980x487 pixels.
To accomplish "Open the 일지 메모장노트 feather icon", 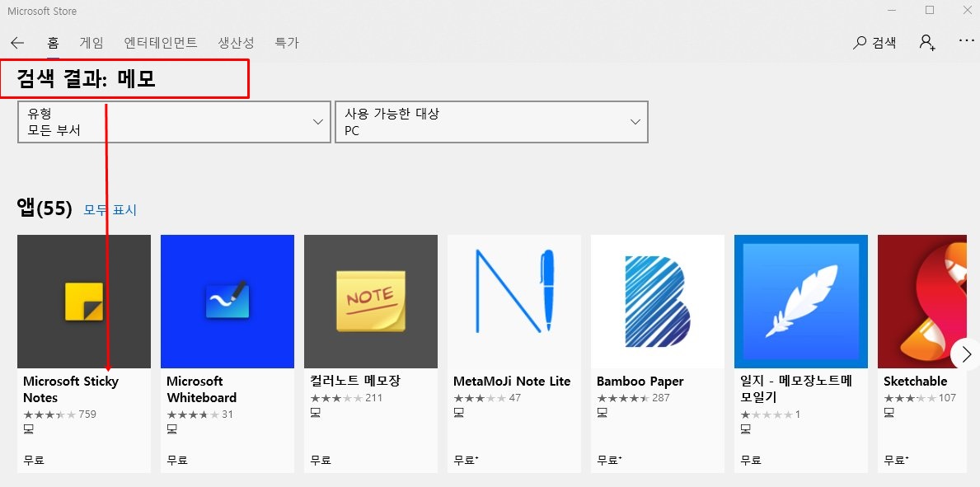I will 801,302.
